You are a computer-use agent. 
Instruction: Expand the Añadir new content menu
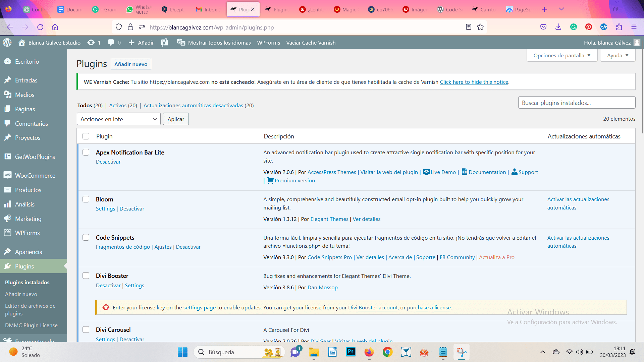click(x=141, y=43)
